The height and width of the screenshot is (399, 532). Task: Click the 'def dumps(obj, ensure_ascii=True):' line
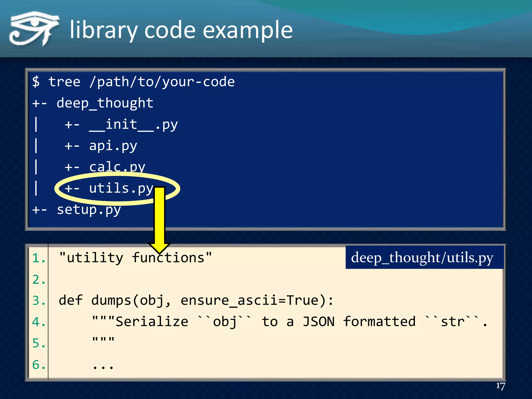(x=196, y=301)
